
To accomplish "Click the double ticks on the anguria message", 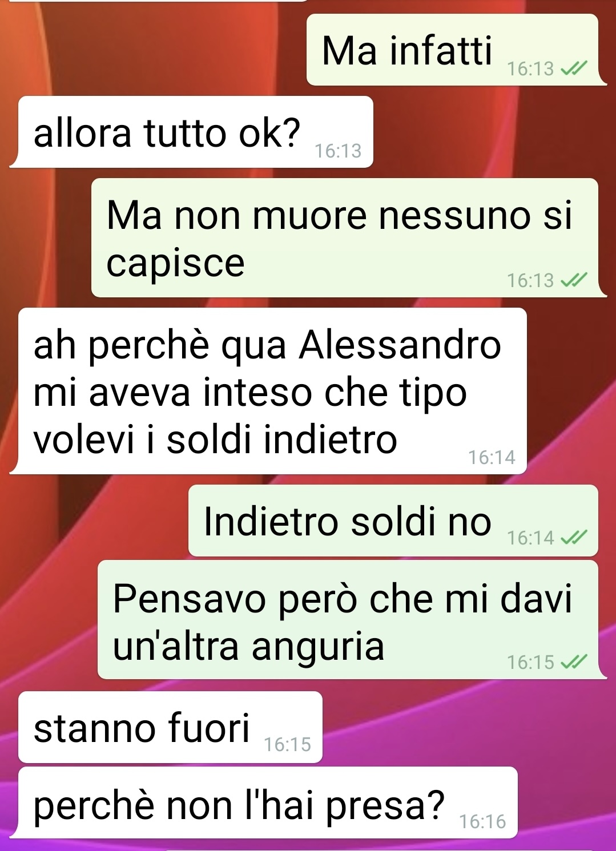I will tap(574, 662).
